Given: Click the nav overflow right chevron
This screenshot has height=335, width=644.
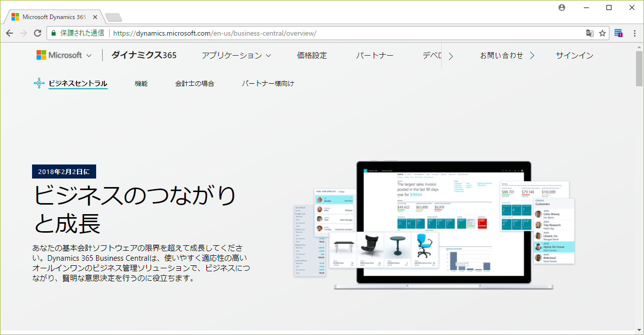Looking at the screenshot, I should click(x=451, y=56).
